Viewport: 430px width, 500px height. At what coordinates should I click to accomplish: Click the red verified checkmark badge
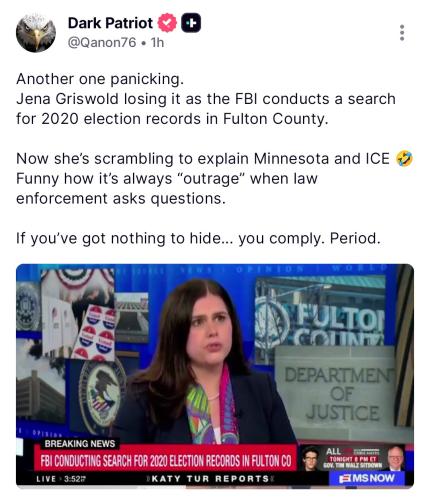click(167, 23)
